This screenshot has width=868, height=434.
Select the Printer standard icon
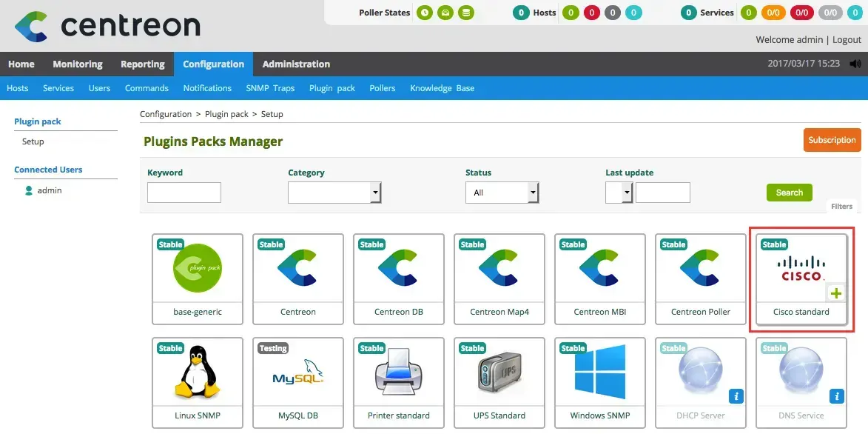tap(399, 373)
